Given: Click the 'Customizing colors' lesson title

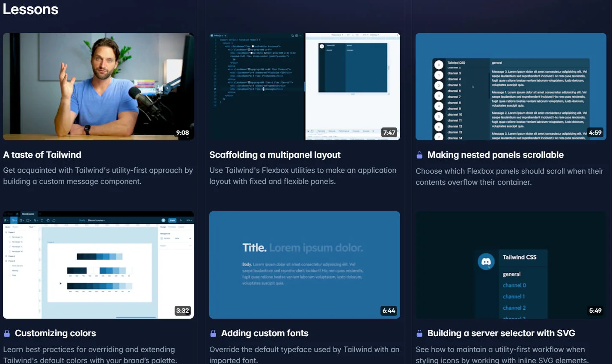Looking at the screenshot, I should click(56, 333).
